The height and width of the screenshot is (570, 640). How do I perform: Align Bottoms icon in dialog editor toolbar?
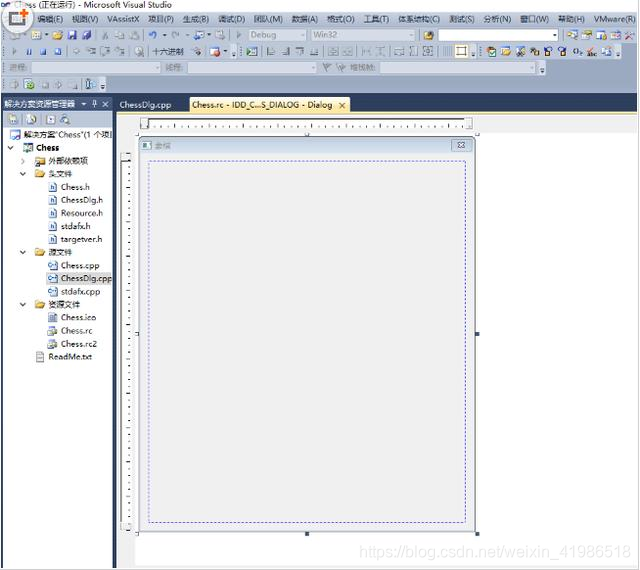click(x=314, y=51)
